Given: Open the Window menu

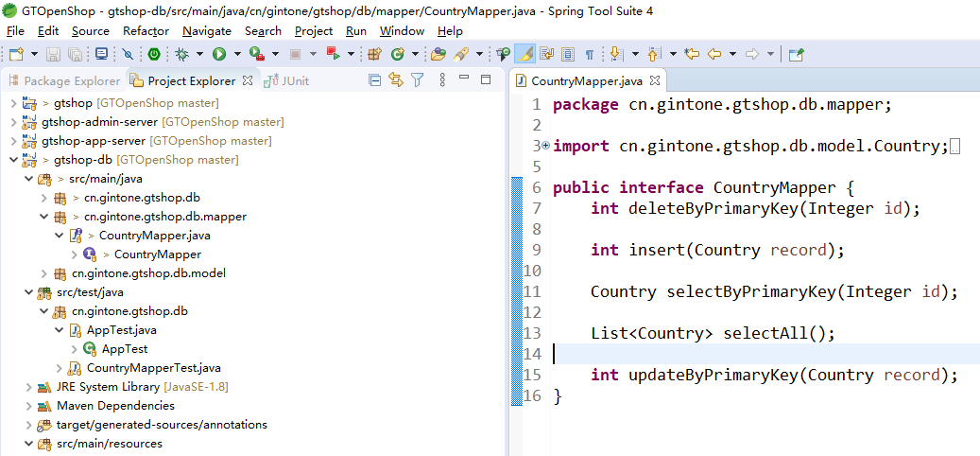Looking at the screenshot, I should coord(402,30).
